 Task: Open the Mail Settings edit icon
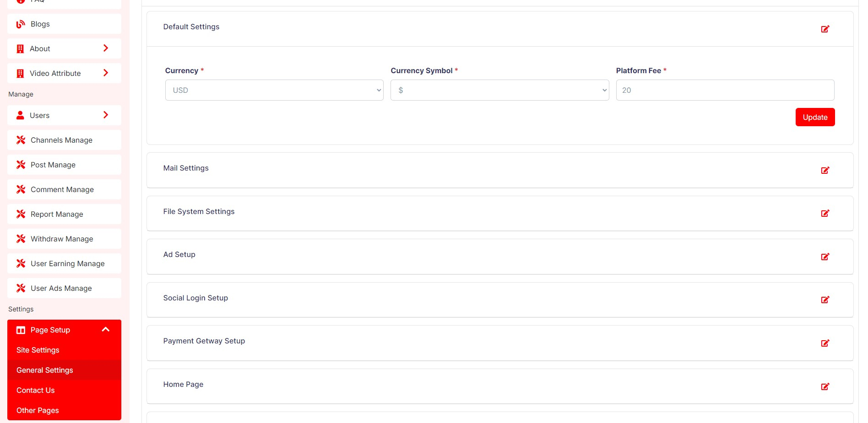coord(825,170)
